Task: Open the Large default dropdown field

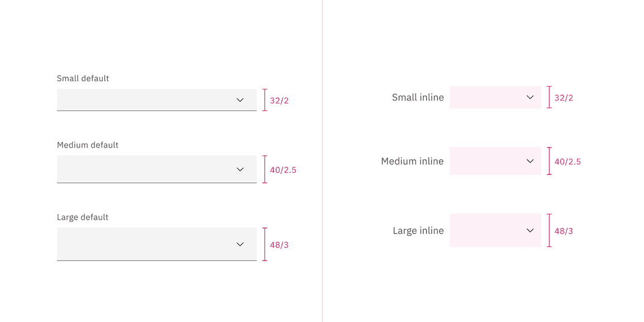Action: (x=157, y=244)
